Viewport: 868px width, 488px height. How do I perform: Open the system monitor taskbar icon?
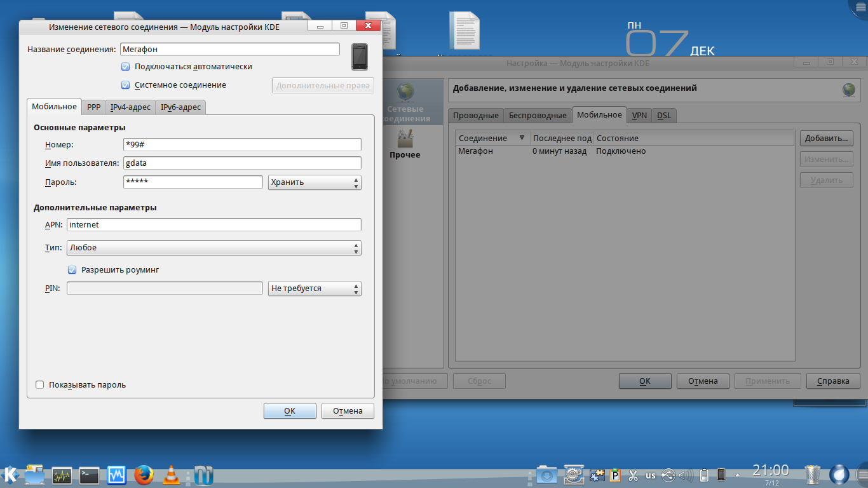[x=62, y=475]
